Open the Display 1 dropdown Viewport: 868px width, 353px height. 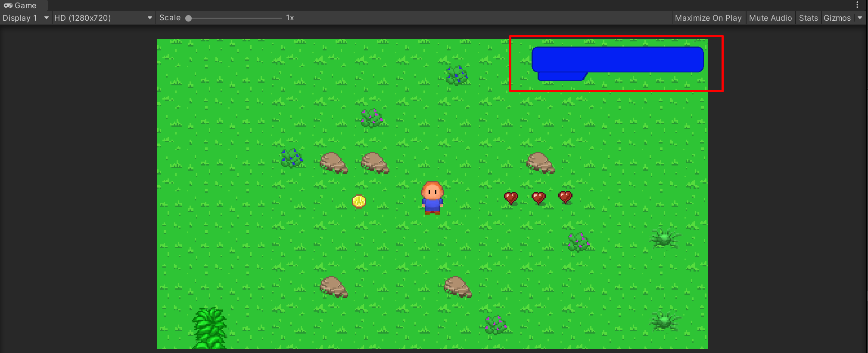26,18
